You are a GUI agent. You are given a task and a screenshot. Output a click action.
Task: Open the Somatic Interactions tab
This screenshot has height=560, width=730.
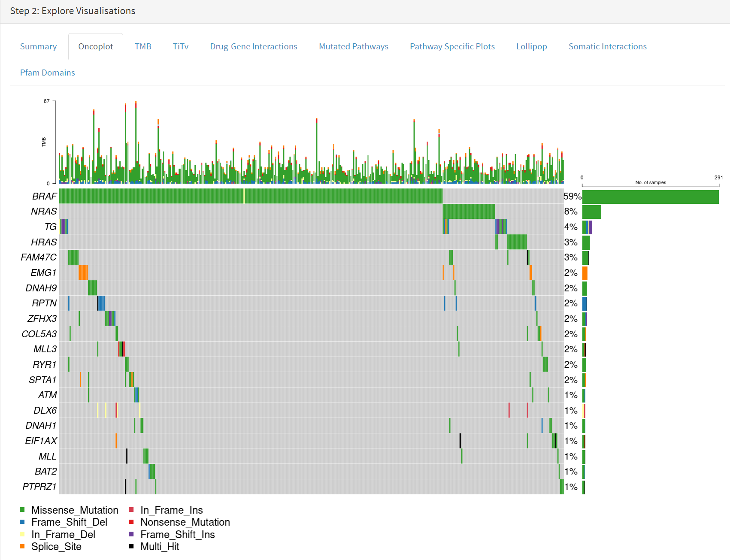[x=608, y=46]
